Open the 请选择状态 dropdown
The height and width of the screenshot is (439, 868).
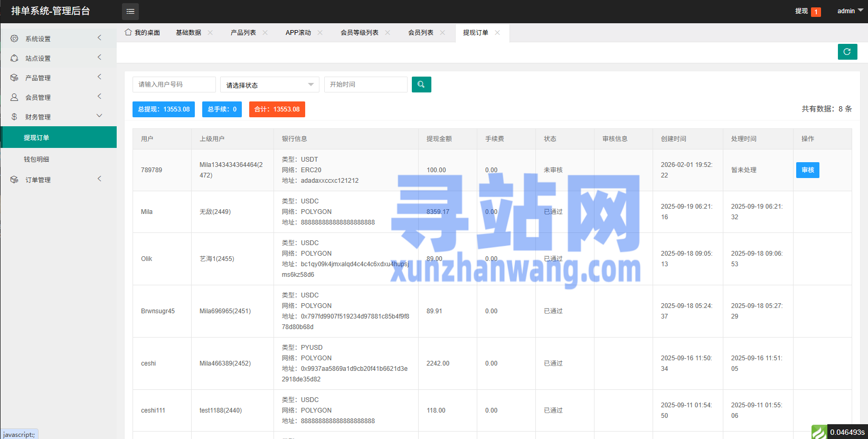(269, 85)
